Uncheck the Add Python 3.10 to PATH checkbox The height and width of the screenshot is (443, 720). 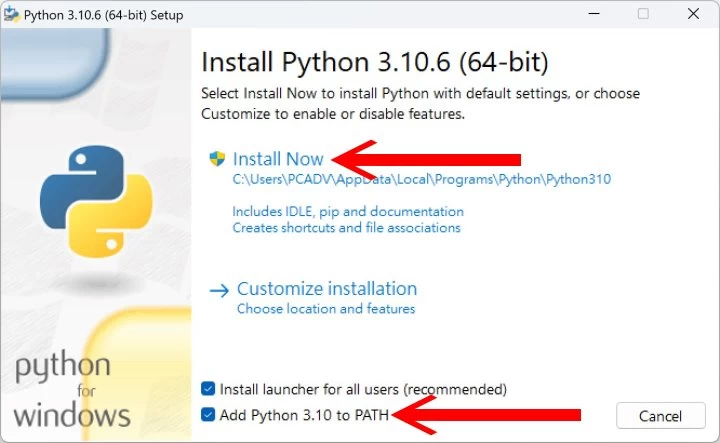click(208, 415)
